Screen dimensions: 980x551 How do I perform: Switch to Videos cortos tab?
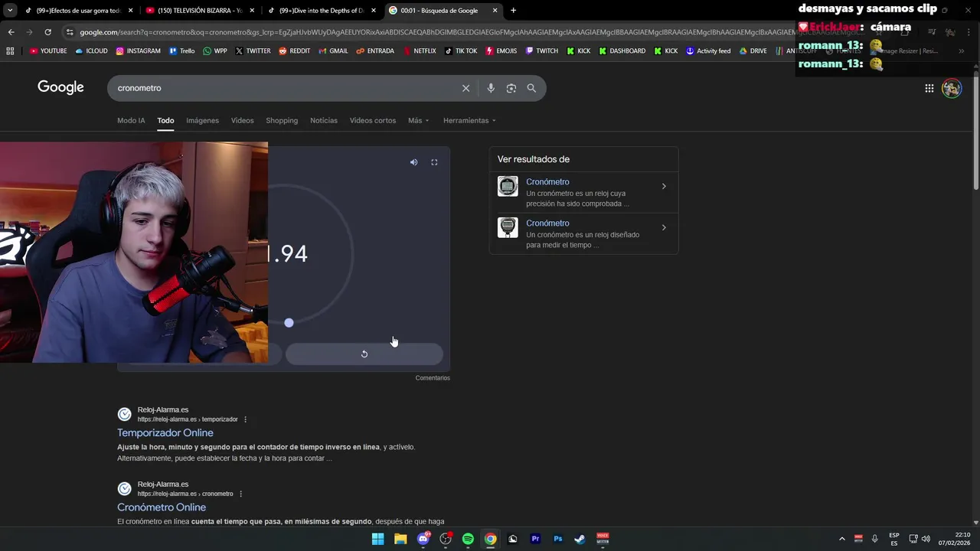click(373, 120)
